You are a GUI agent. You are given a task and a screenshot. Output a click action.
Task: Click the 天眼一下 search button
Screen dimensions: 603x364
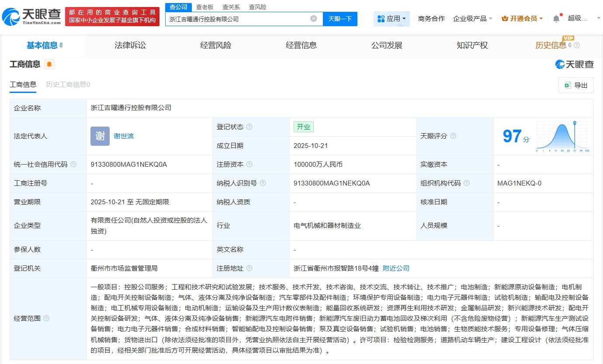(340, 18)
